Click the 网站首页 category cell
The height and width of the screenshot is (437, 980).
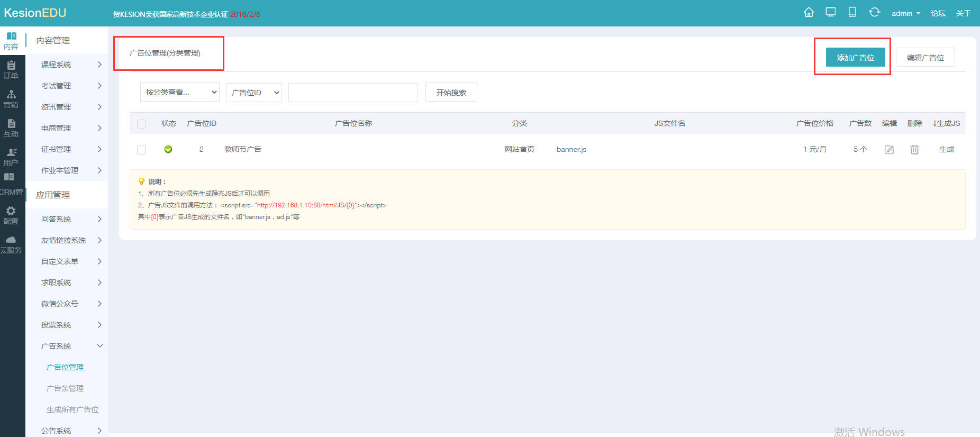[x=520, y=149]
